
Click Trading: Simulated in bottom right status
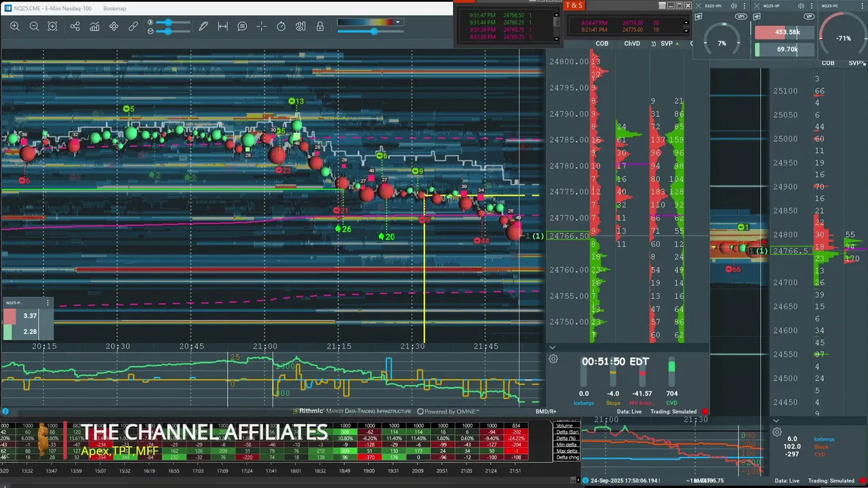point(831,481)
